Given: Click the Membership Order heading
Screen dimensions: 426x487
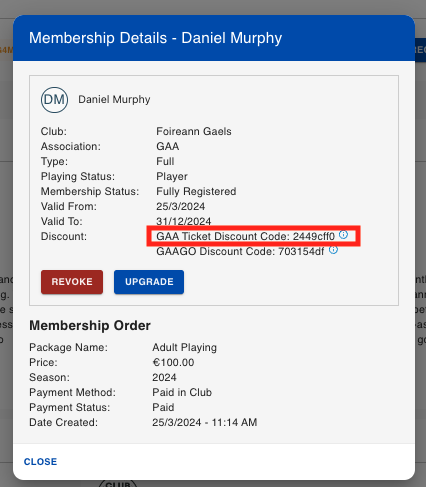Looking at the screenshot, I should (90, 326).
